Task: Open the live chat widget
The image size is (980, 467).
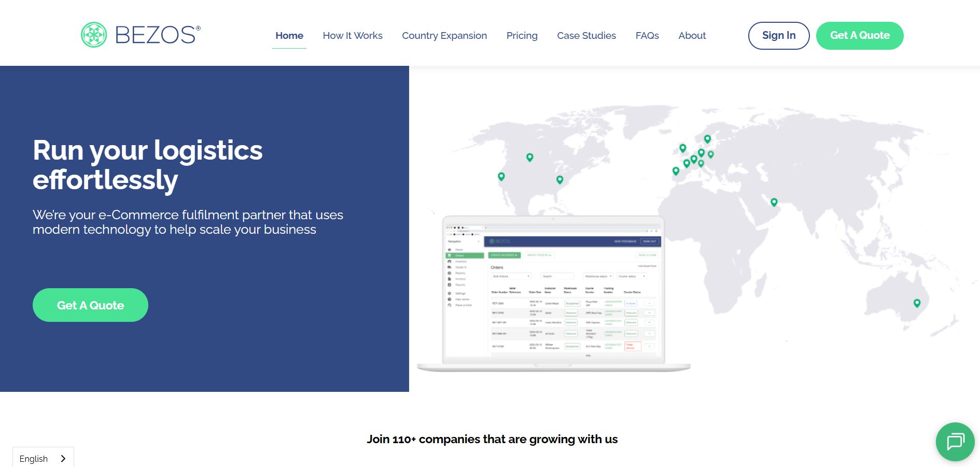Action: point(955,442)
